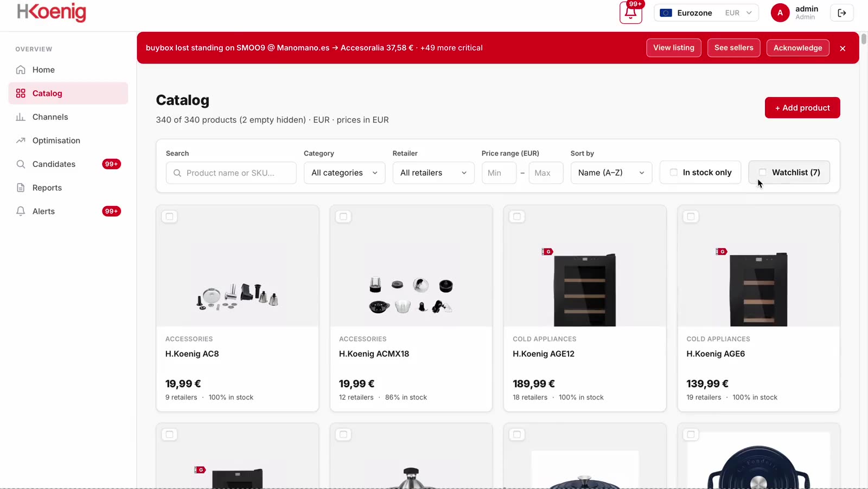868x489 pixels.
Task: Click the '86% in stock' text
Action: 406,397
